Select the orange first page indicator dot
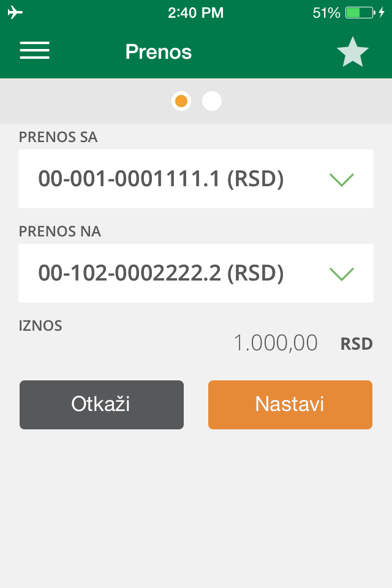 pyautogui.click(x=181, y=101)
